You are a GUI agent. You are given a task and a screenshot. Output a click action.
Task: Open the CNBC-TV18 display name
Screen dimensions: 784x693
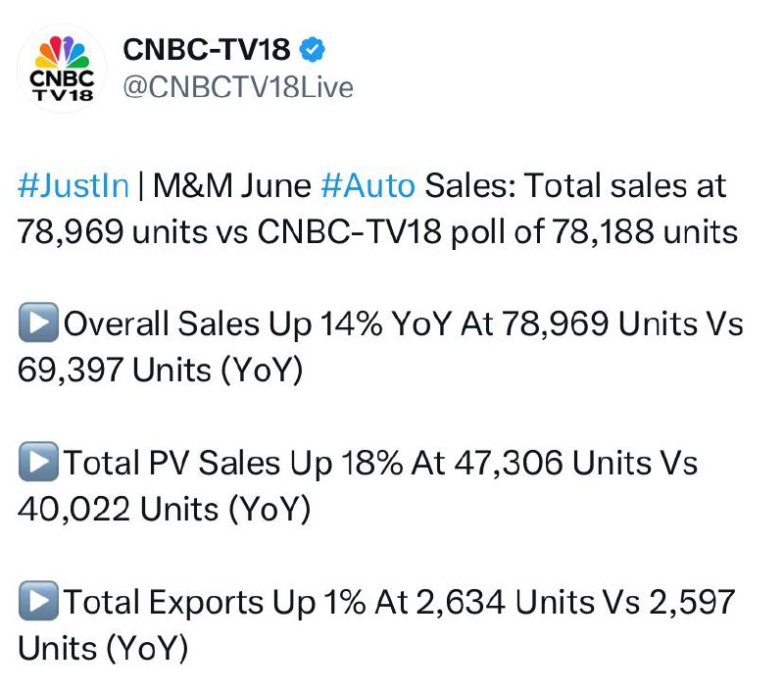pyautogui.click(x=207, y=49)
